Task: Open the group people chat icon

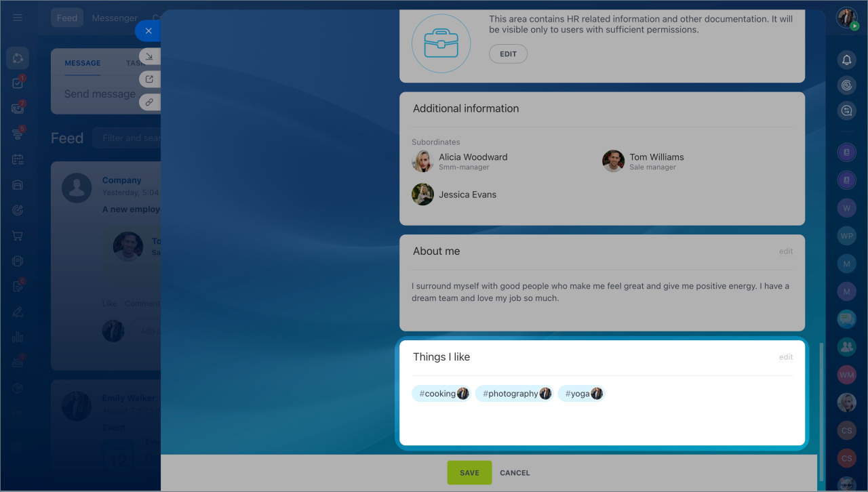Action: tap(846, 347)
